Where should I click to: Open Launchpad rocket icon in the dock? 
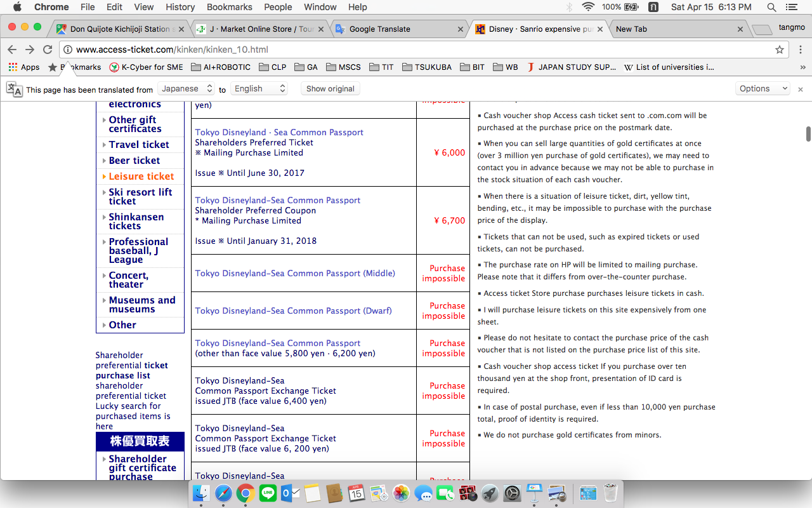click(490, 493)
